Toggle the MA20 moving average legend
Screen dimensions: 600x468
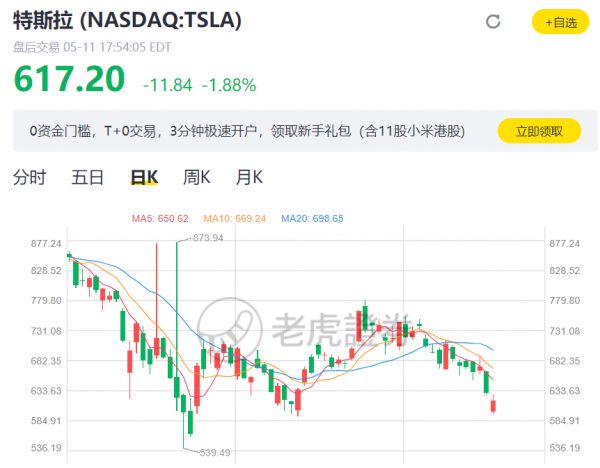tap(311, 218)
